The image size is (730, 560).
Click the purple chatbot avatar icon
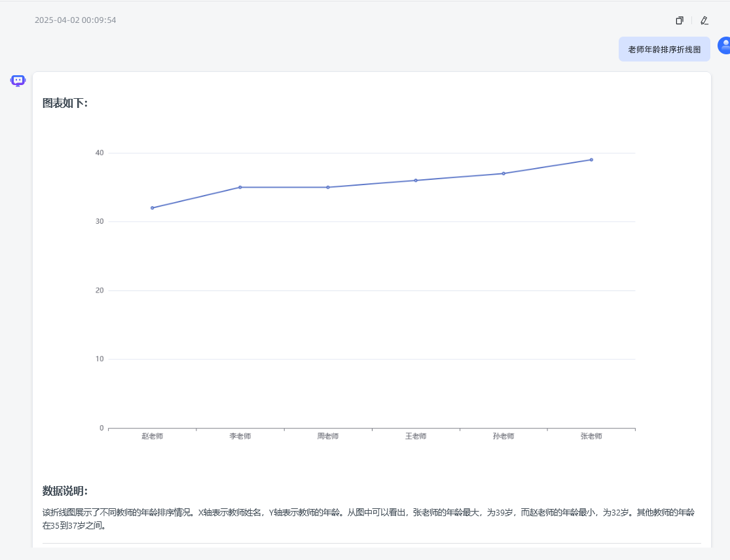click(18, 80)
